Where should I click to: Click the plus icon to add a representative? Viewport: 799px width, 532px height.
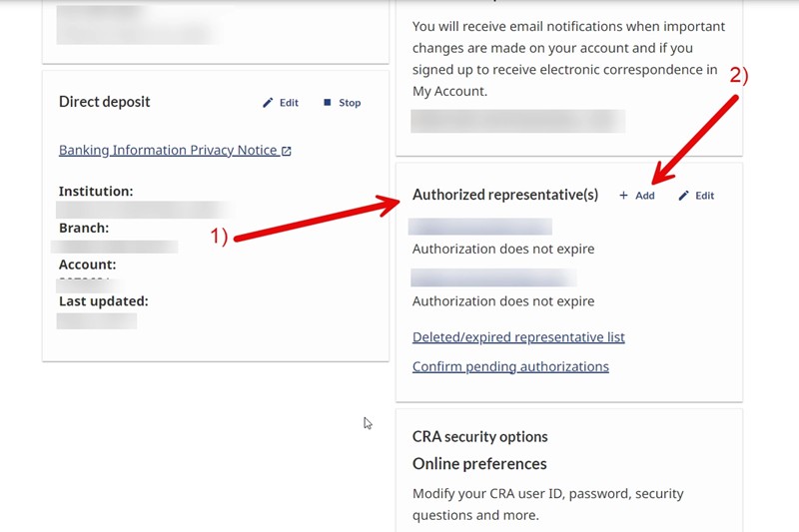pos(624,196)
